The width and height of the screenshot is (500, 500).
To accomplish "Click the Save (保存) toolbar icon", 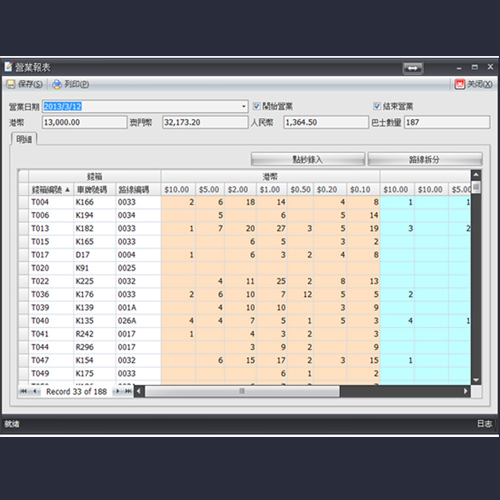I will click(11, 84).
